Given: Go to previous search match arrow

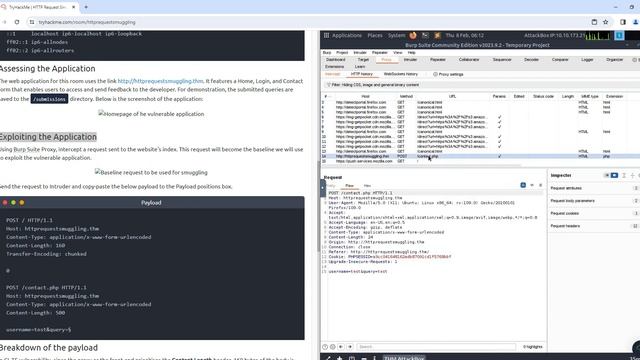Looking at the screenshot, I should (341, 347).
